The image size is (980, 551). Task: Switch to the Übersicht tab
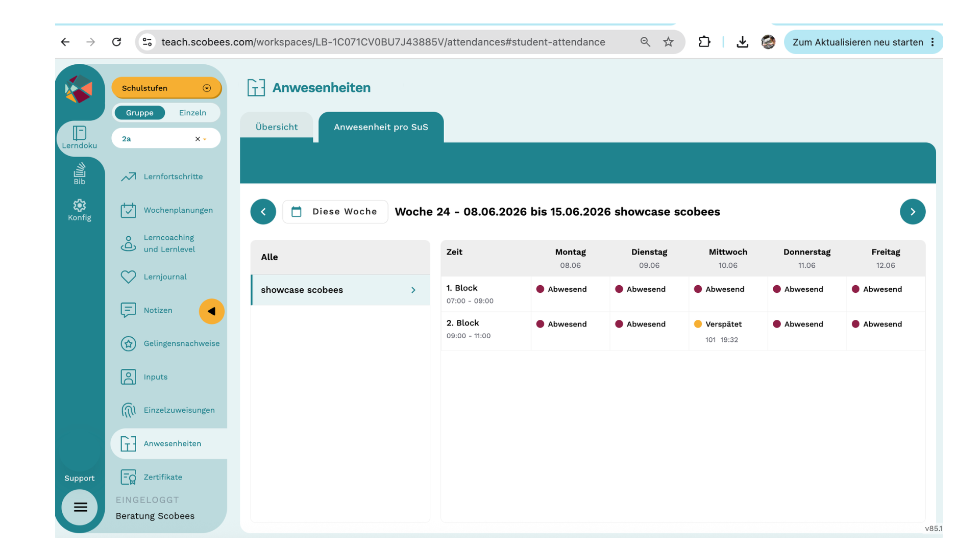tap(276, 127)
